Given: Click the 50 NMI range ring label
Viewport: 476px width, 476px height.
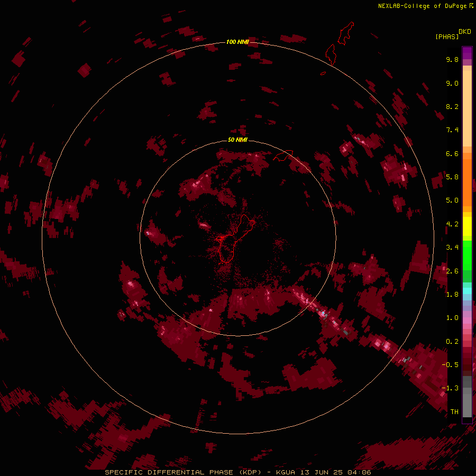Looking at the screenshot, I should coord(237,140).
